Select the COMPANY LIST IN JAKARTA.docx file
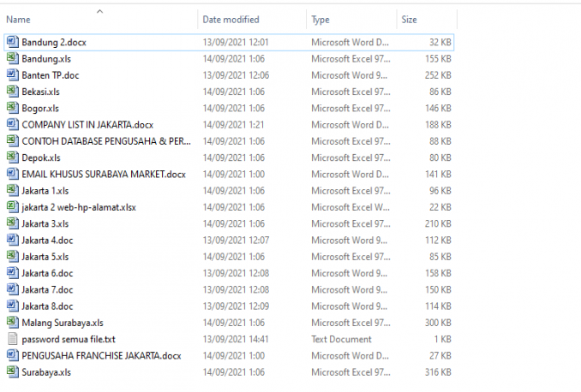This screenshot has height=392, width=581. coord(87,124)
